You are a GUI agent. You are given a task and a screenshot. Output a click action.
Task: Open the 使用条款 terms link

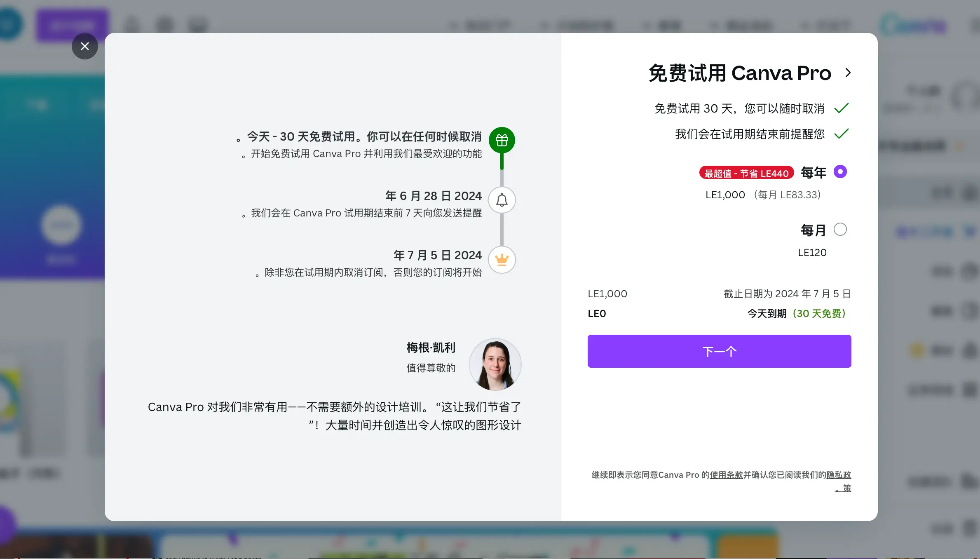click(x=726, y=475)
